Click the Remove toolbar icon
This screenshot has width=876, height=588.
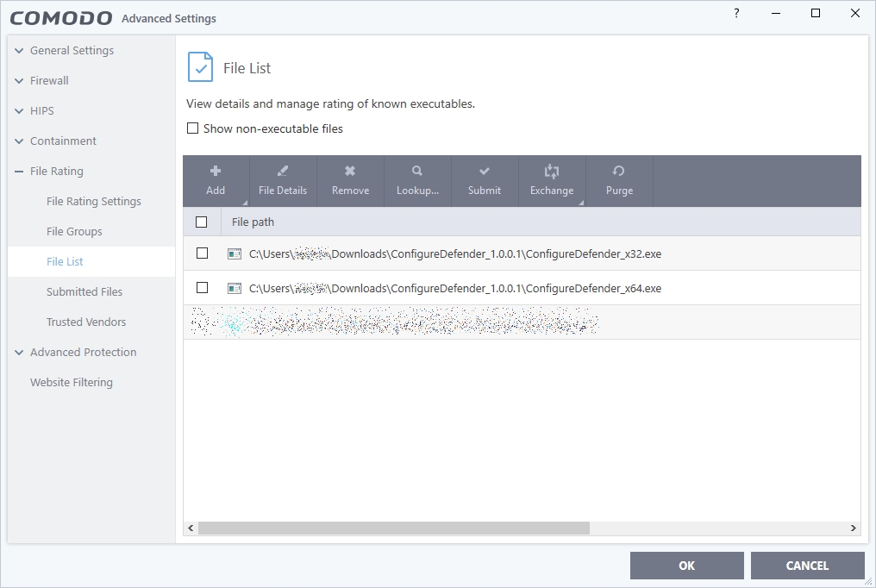point(350,172)
